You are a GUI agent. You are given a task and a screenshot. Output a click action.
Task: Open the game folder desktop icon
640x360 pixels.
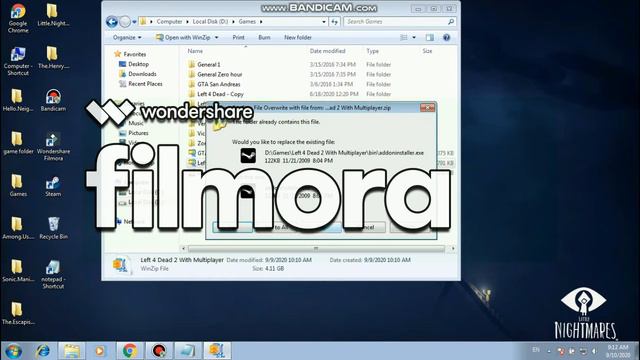click(18, 143)
